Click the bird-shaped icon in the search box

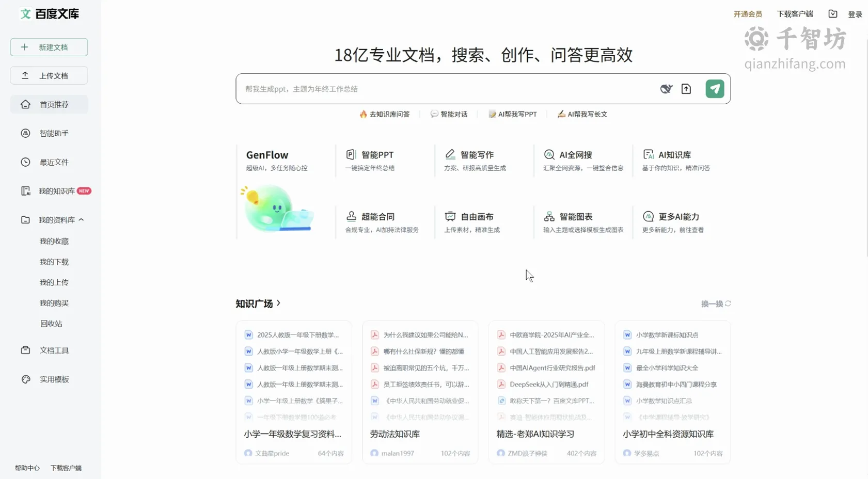coord(666,89)
